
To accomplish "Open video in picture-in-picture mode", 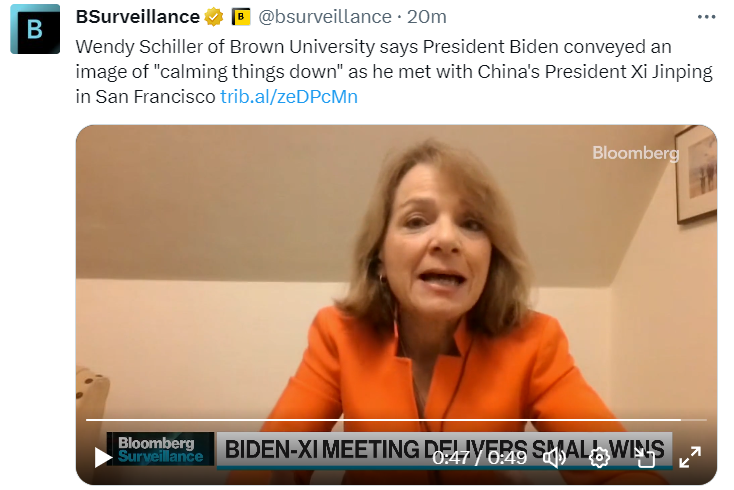I will pos(645,457).
